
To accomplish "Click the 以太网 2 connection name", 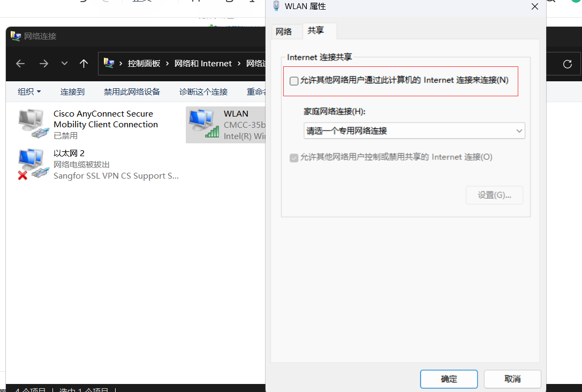I will click(69, 153).
